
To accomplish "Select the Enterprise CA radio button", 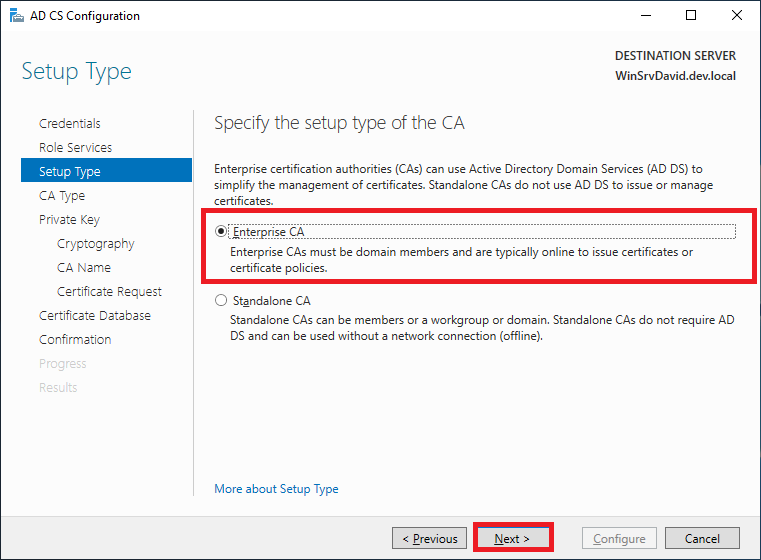I will [x=221, y=231].
